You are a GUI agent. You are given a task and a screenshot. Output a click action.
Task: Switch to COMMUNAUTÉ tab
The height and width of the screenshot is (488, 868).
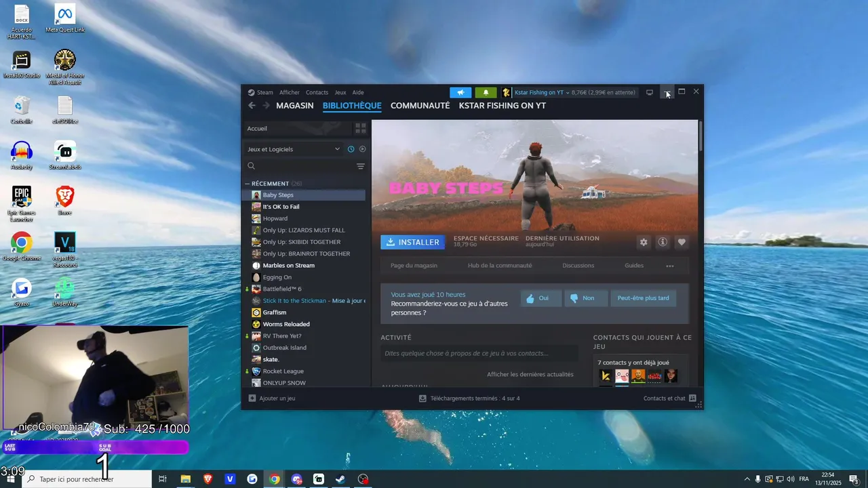pyautogui.click(x=420, y=106)
